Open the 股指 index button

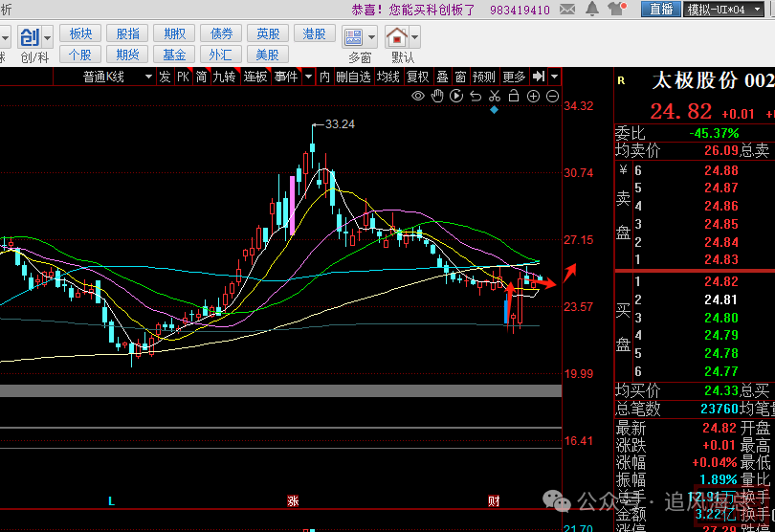[x=127, y=33]
